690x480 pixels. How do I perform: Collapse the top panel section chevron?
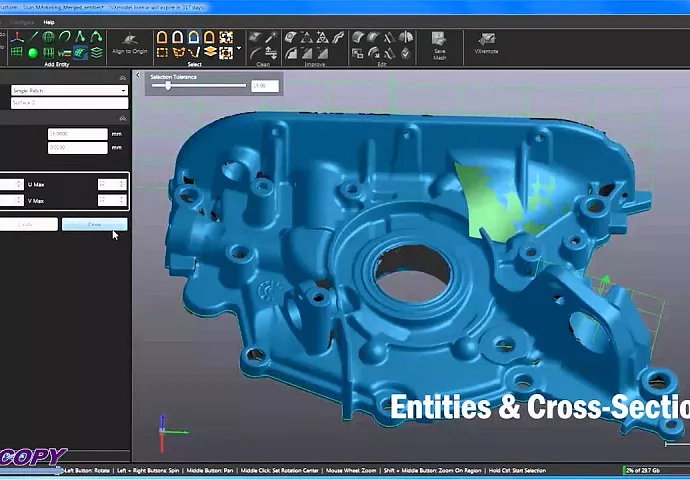[123, 77]
